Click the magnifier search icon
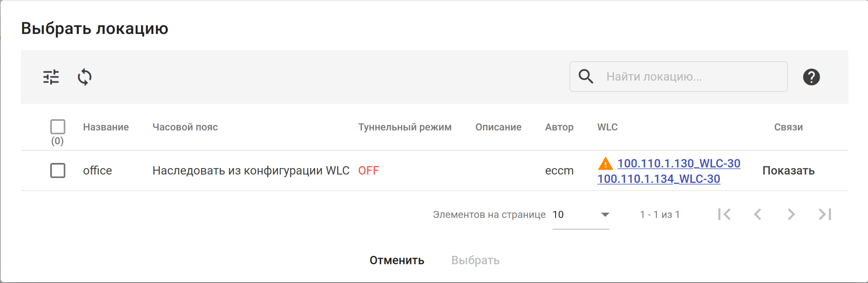868x283 pixels. point(586,77)
